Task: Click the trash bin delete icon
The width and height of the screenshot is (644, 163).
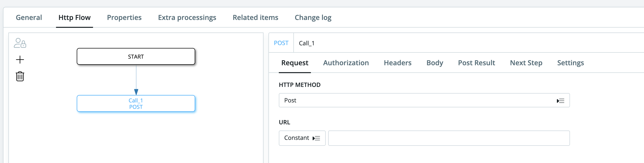Action: click(20, 76)
